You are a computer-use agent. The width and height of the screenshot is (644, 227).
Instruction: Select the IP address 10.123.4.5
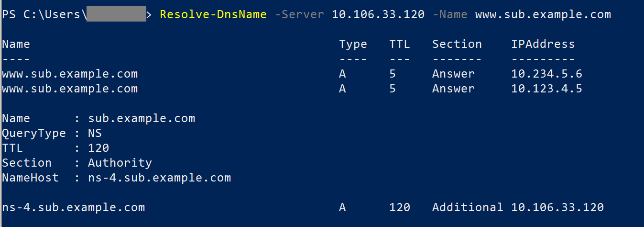click(x=546, y=89)
